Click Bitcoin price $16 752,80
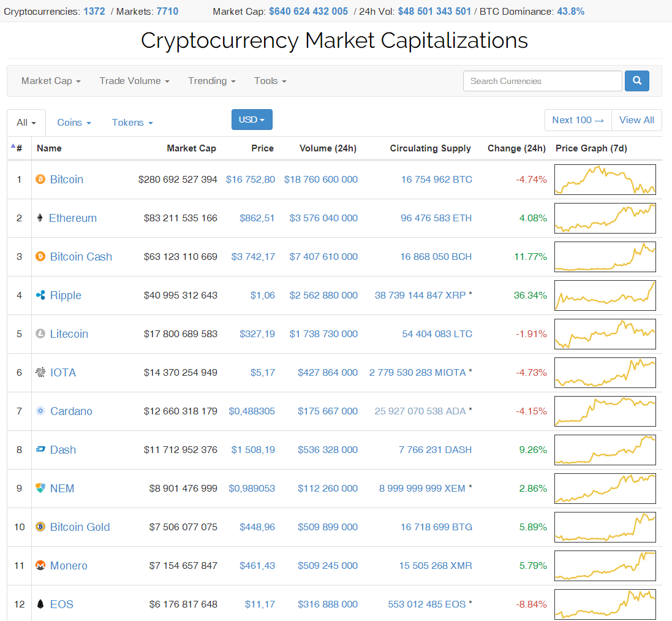Screen dimensions: 672x621 pos(251,179)
